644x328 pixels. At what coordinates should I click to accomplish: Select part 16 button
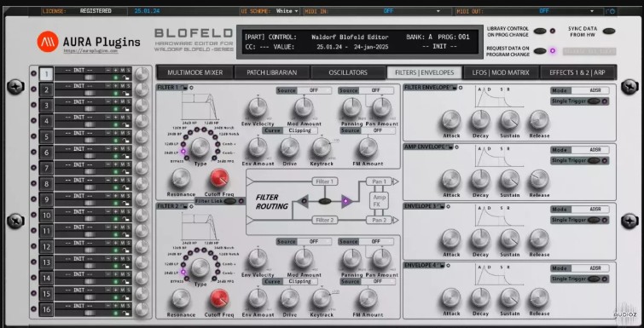[x=46, y=309]
